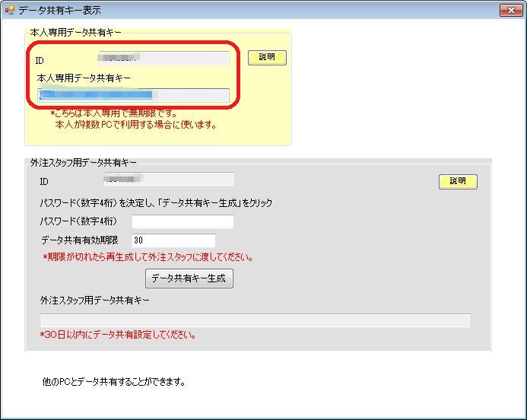Click the 外注スタッフ用データ共有キー output field
Screen dimensions: 527x420
pos(255,320)
